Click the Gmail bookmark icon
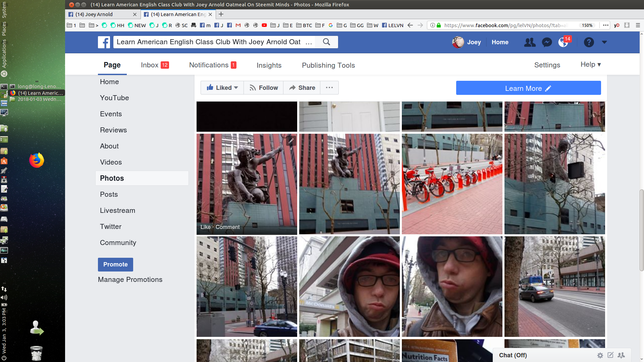644x362 pixels. coord(238,25)
